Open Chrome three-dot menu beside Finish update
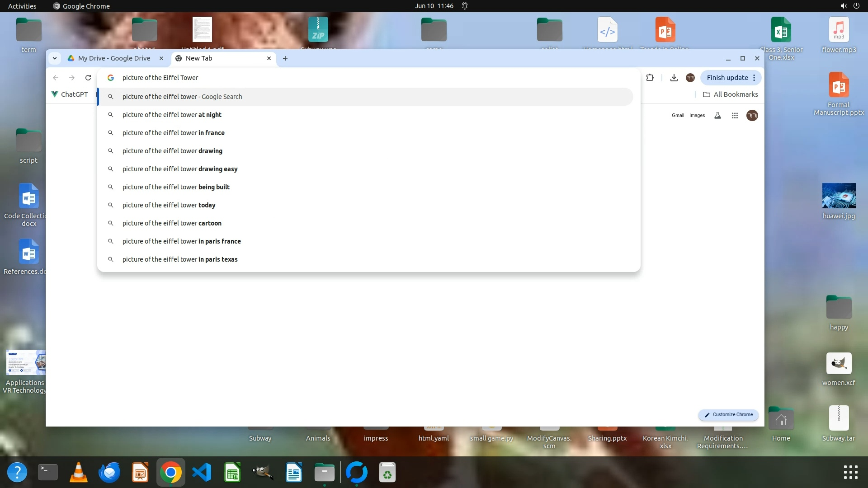868x488 pixels. [754, 78]
